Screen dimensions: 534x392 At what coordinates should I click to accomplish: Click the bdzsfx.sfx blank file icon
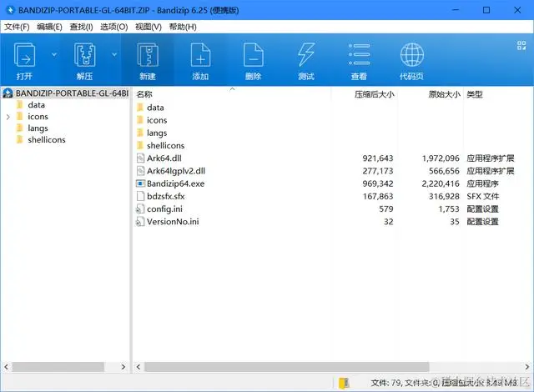tap(140, 196)
